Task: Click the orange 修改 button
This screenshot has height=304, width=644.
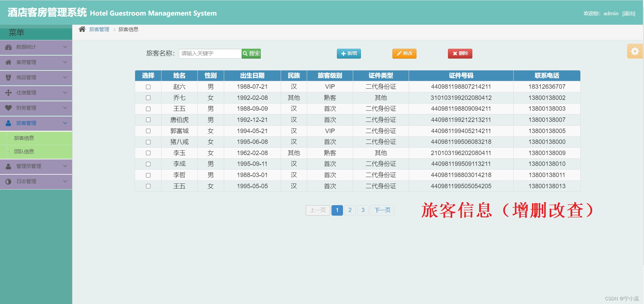Action: (x=404, y=53)
